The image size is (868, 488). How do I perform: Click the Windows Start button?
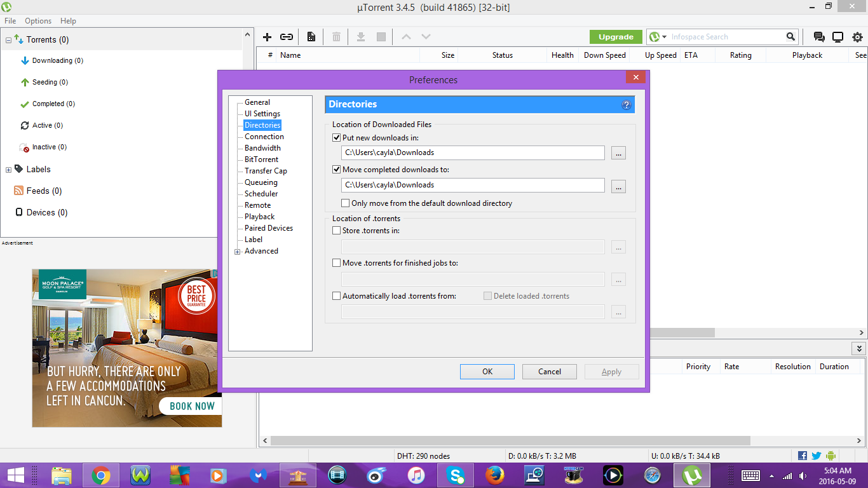click(x=16, y=475)
